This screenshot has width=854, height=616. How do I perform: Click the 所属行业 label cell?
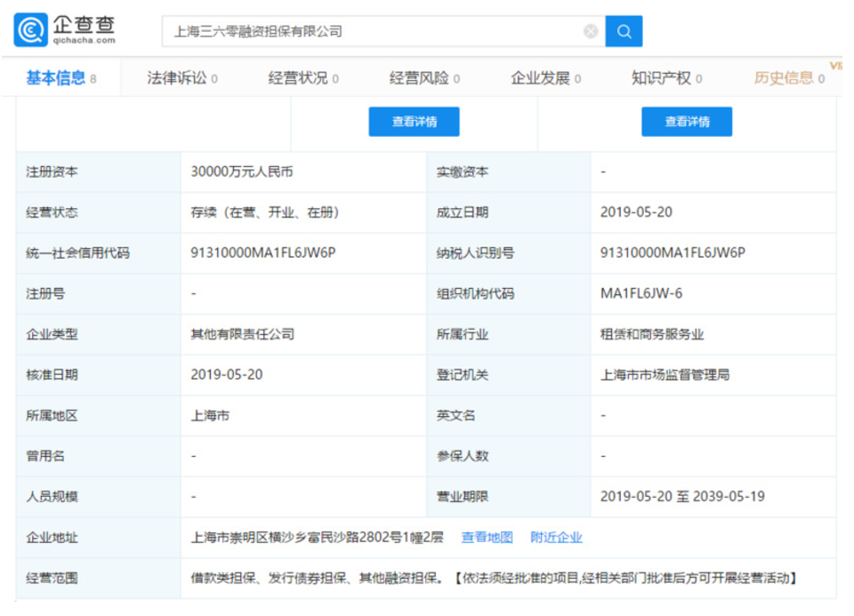click(509, 334)
